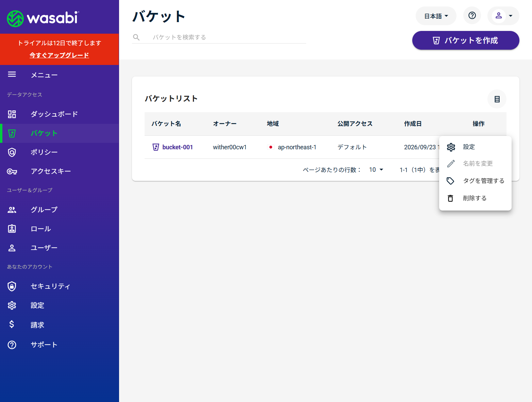Open the bucket-001 link
The height and width of the screenshot is (402, 532).
tap(178, 147)
